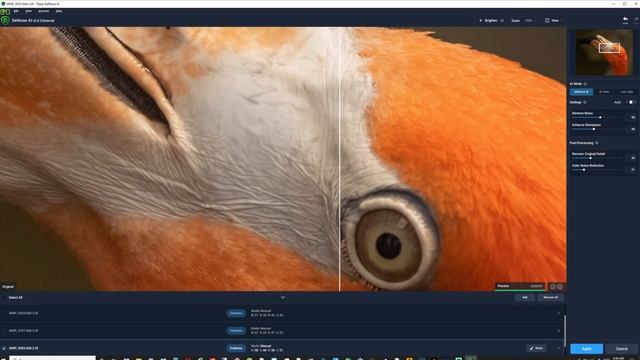Screen dimensions: 640x360
Task: Remove the first file using its row icon
Action: (558, 313)
